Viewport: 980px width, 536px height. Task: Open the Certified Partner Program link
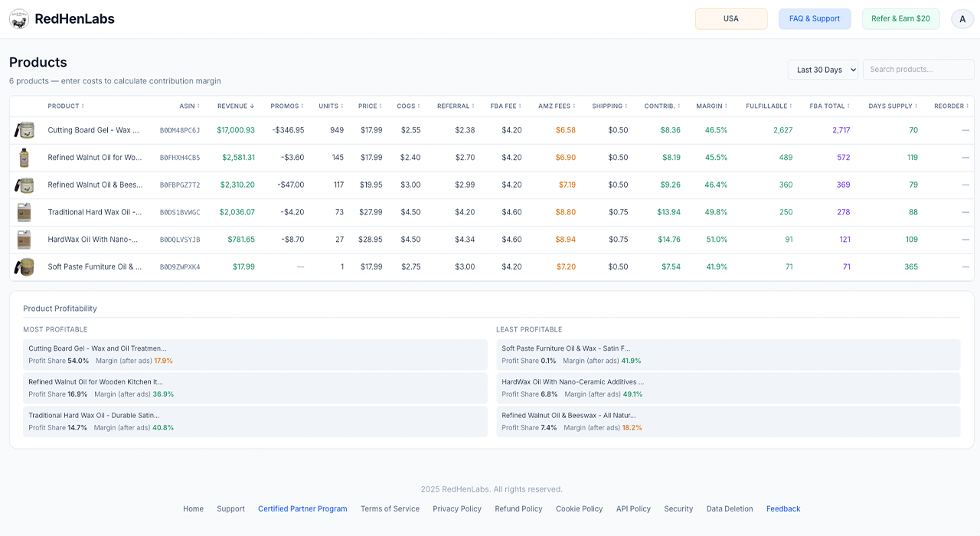click(302, 509)
